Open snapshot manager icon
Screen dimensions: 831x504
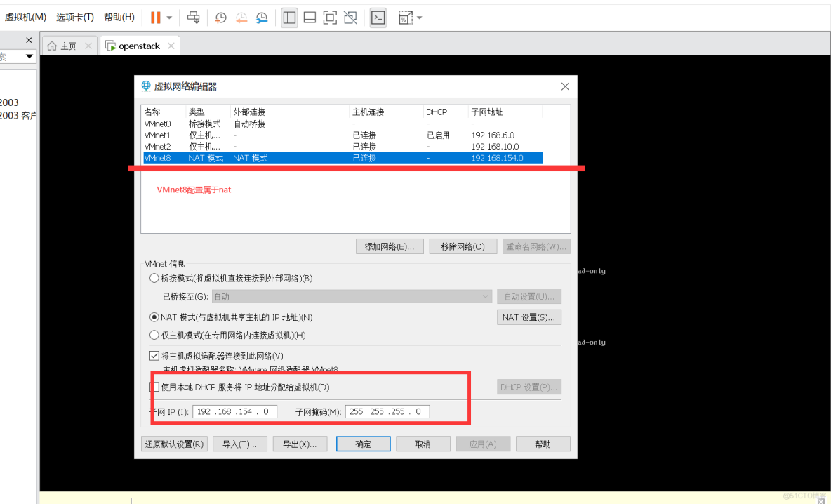pos(262,18)
